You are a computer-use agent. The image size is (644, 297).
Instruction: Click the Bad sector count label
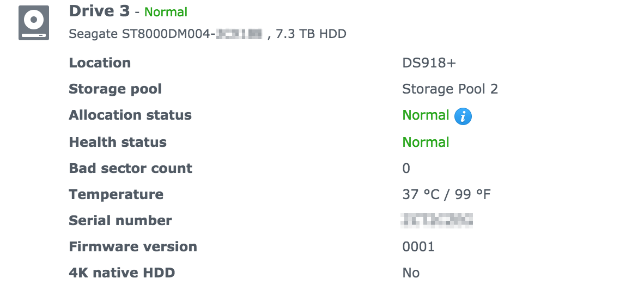click(x=130, y=168)
